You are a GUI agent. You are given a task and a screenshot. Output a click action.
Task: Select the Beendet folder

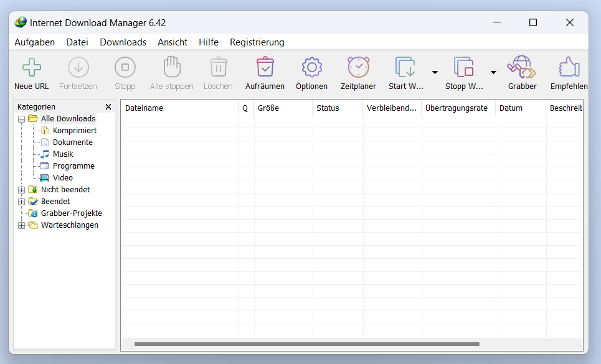pyautogui.click(x=55, y=202)
